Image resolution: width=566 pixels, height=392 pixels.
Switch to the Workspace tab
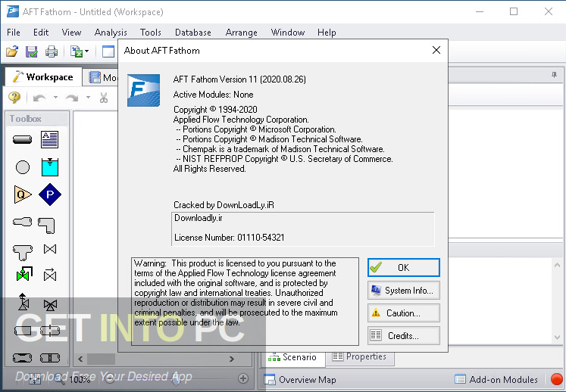(x=43, y=77)
